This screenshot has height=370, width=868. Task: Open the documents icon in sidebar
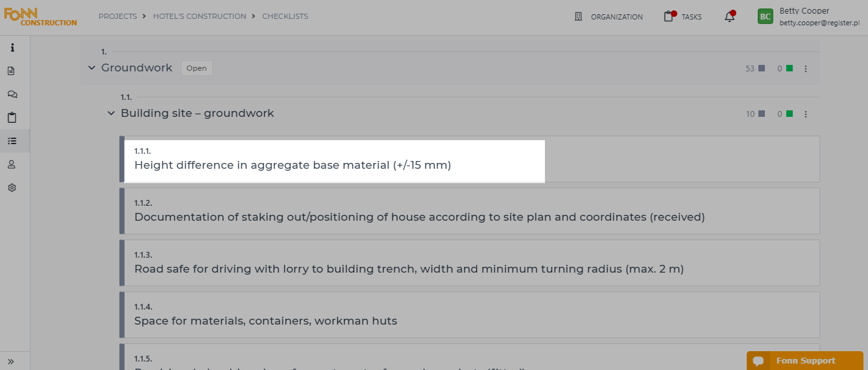click(x=12, y=71)
